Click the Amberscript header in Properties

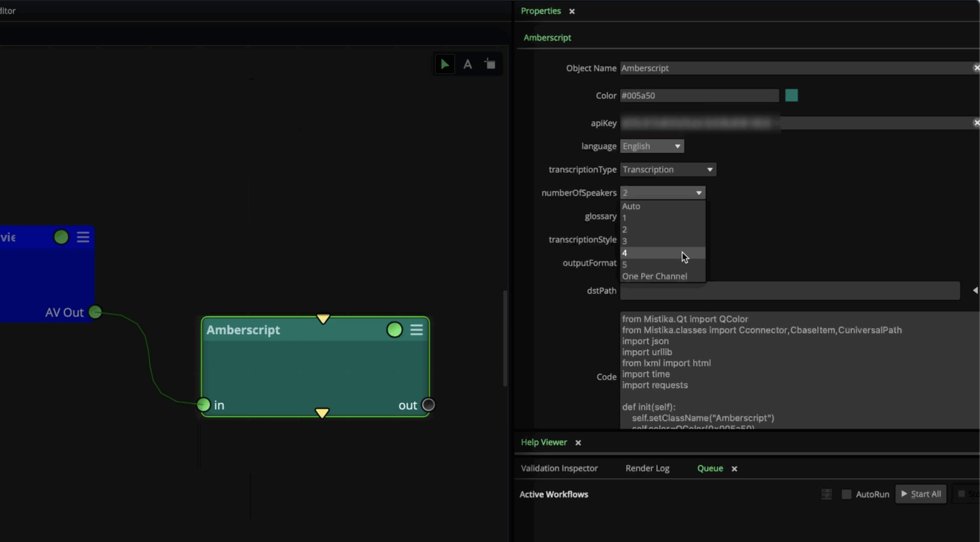(547, 37)
